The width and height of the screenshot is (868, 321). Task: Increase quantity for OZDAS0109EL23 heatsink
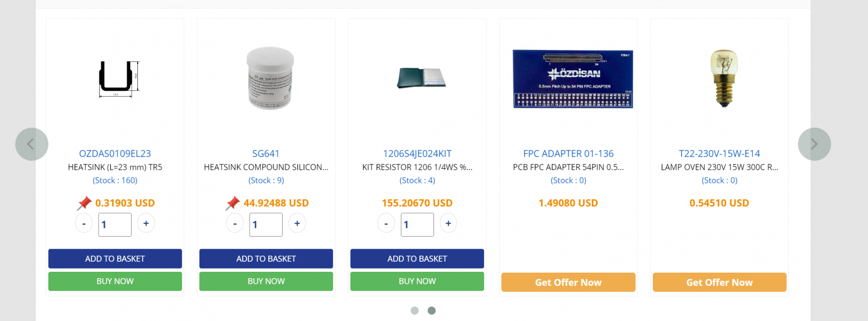point(146,223)
